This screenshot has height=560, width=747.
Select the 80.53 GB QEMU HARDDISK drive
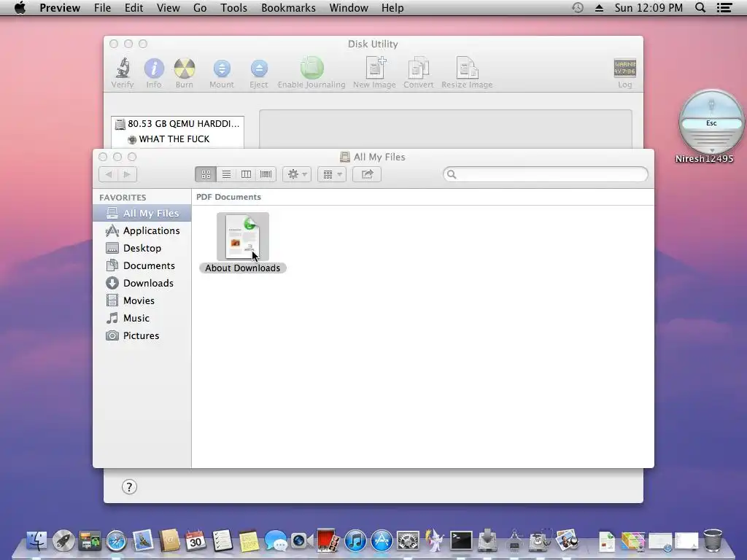[x=178, y=124]
